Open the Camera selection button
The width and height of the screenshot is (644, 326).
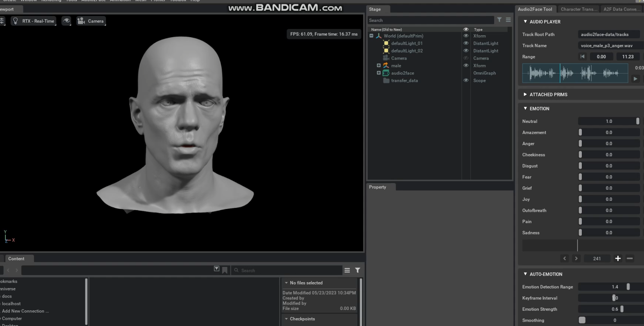91,21
